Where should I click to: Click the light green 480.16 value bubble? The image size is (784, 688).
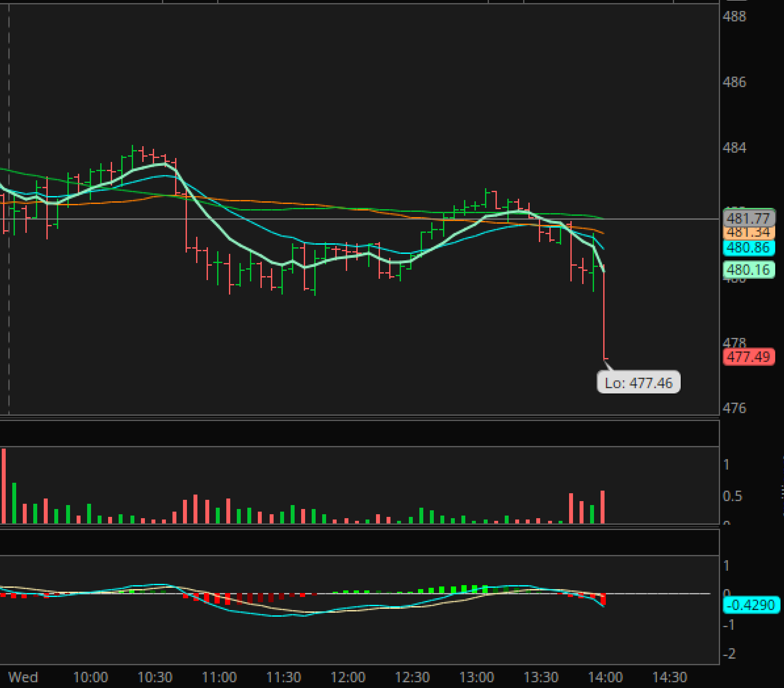[x=749, y=270]
